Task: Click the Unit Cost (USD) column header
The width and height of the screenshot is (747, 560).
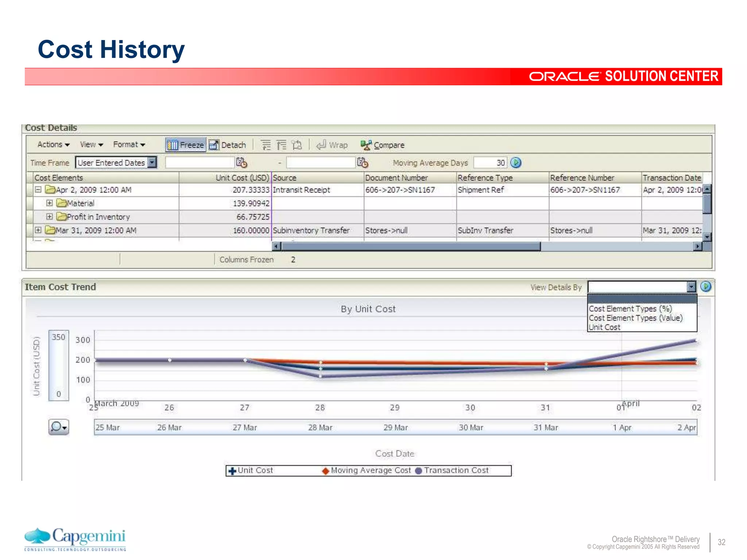Action: (225, 178)
